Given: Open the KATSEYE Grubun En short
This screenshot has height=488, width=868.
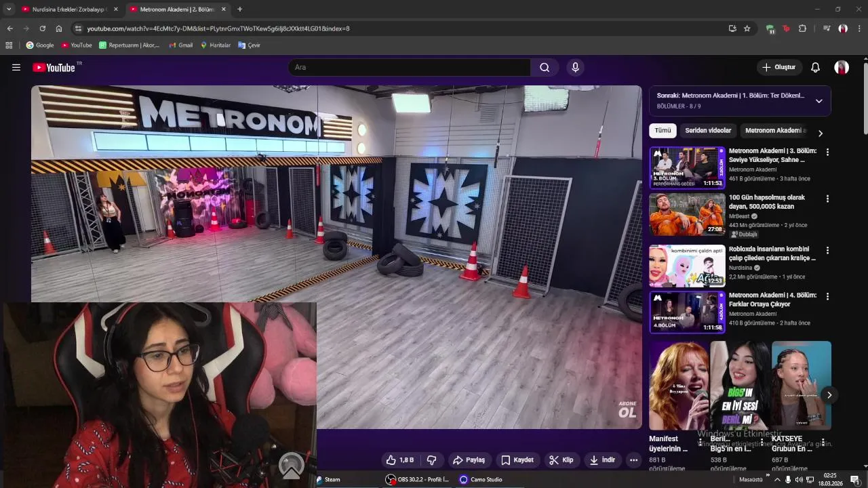Looking at the screenshot, I should tap(802, 386).
